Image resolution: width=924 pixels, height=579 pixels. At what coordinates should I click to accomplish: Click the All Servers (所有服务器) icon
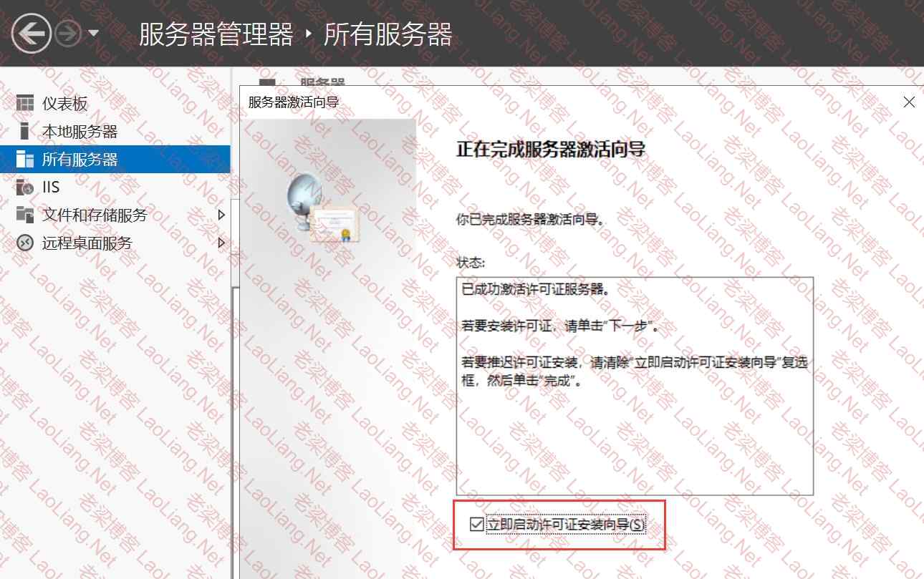25,159
